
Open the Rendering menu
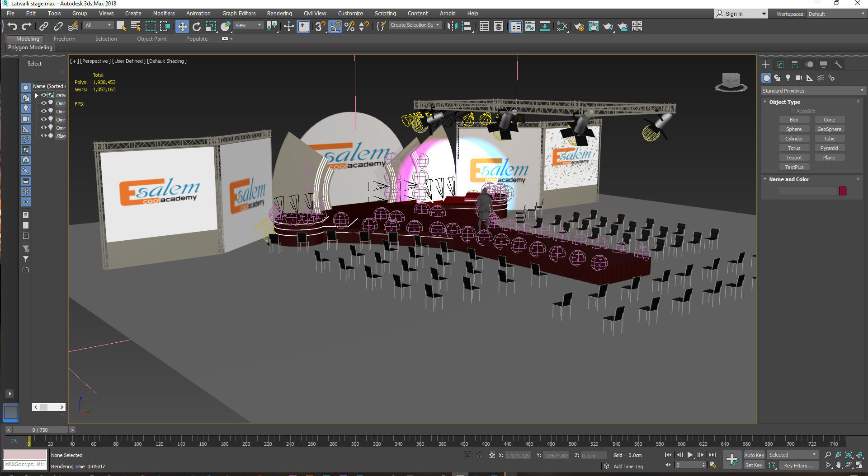[x=279, y=14]
